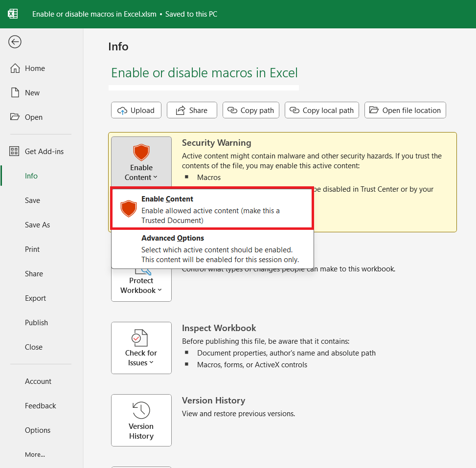Click the Inspect Workbook heading
Screen dimensions: 476x468
(x=219, y=328)
